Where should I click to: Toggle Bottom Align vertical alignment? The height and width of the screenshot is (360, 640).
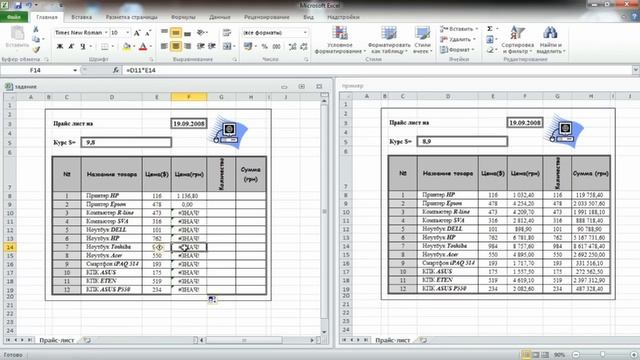coord(187,33)
